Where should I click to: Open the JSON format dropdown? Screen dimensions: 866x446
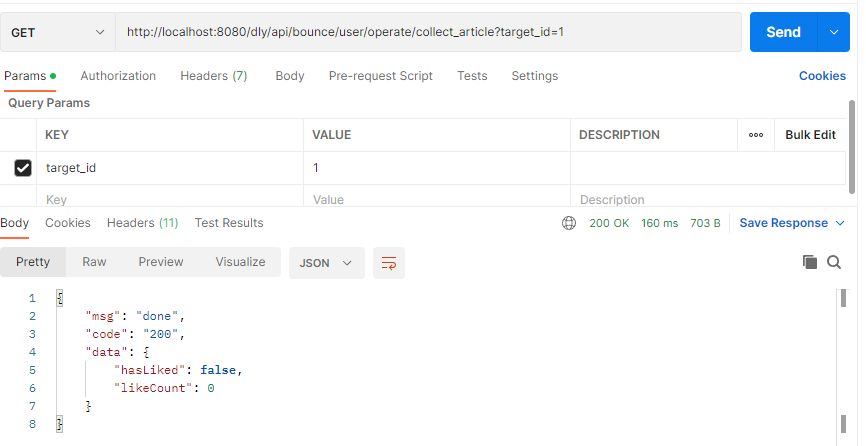click(326, 263)
